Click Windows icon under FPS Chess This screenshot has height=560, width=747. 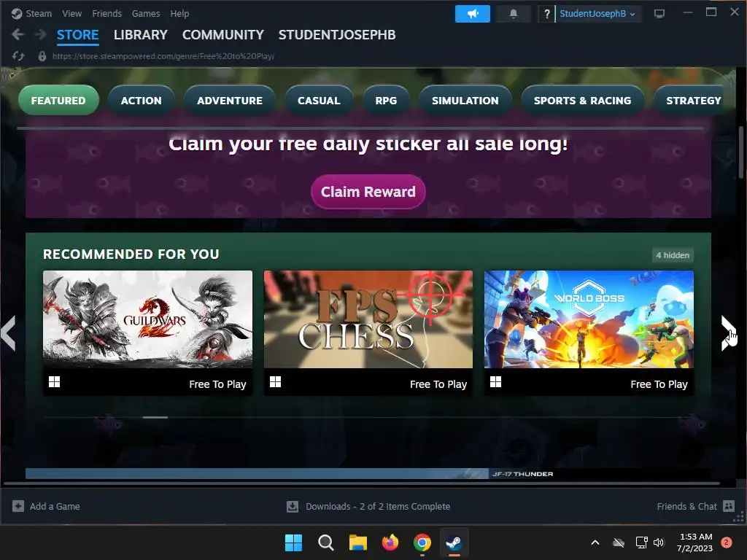tap(275, 382)
